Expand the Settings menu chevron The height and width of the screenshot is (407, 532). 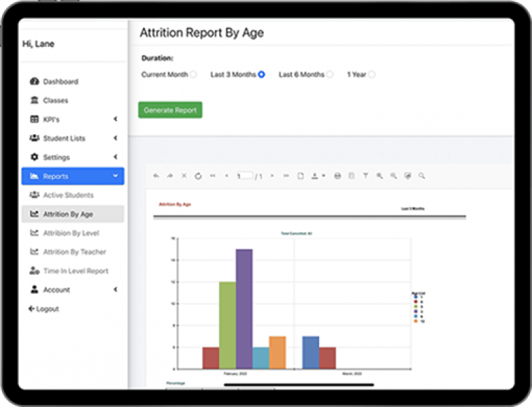pos(115,157)
